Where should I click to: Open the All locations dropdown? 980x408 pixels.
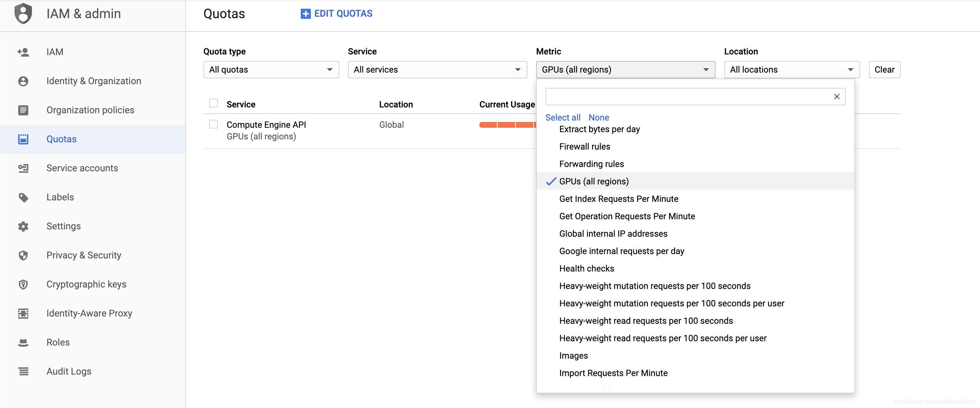[x=791, y=70]
